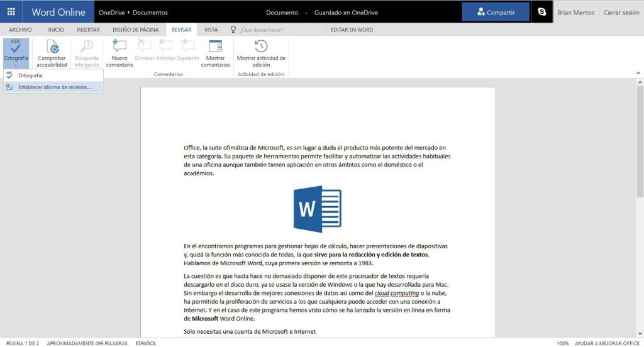Switch to the VISTA tab
The height and width of the screenshot is (347, 644).
[211, 30]
